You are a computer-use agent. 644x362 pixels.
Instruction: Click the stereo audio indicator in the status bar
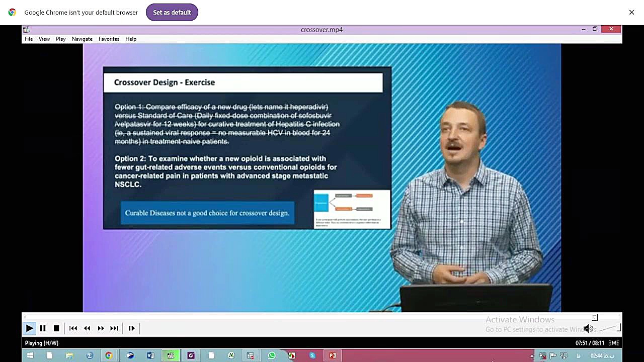(614, 343)
